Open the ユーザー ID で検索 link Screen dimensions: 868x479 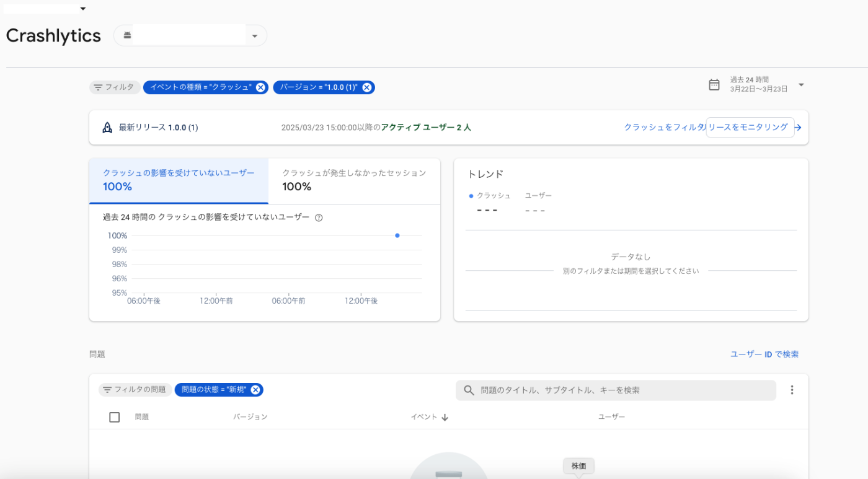point(763,353)
